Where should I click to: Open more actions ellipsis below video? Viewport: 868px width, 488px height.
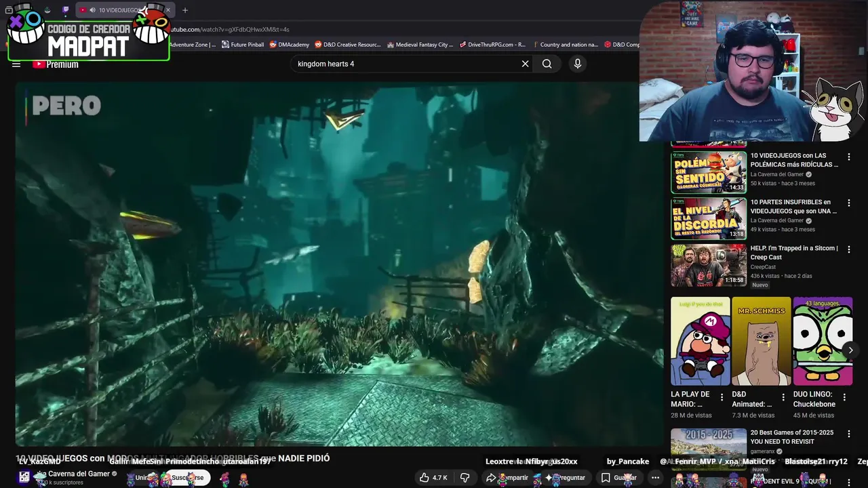(655, 478)
